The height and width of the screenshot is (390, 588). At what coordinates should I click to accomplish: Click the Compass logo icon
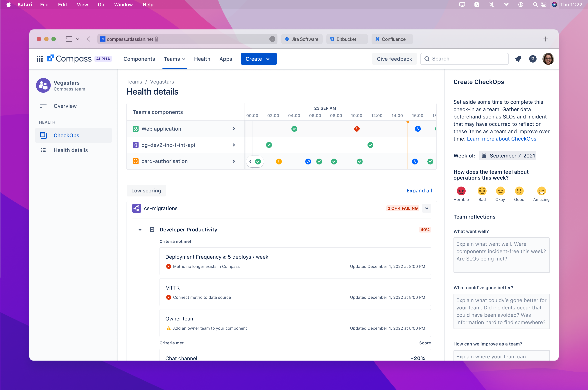51,58
